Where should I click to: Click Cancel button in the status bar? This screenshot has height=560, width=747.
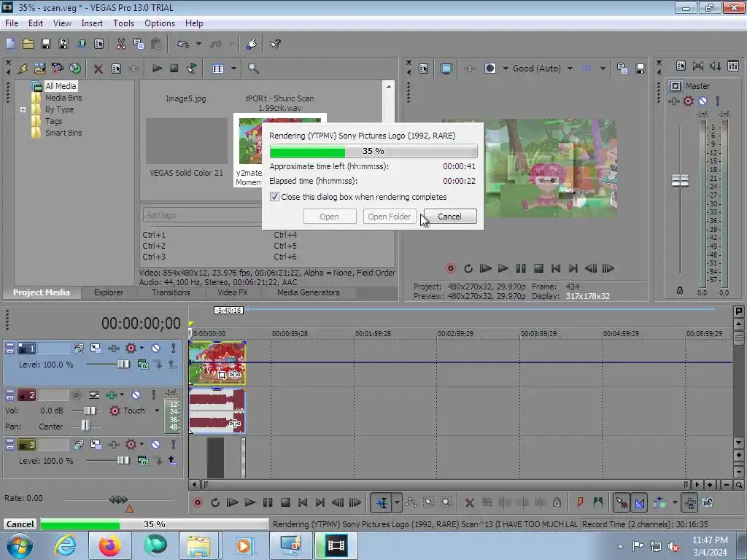pyautogui.click(x=20, y=524)
